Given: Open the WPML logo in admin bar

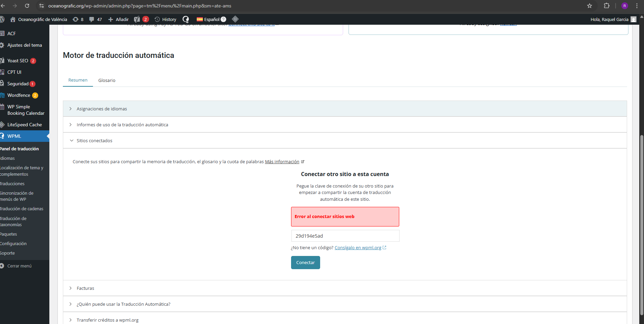Looking at the screenshot, I should tap(186, 19).
